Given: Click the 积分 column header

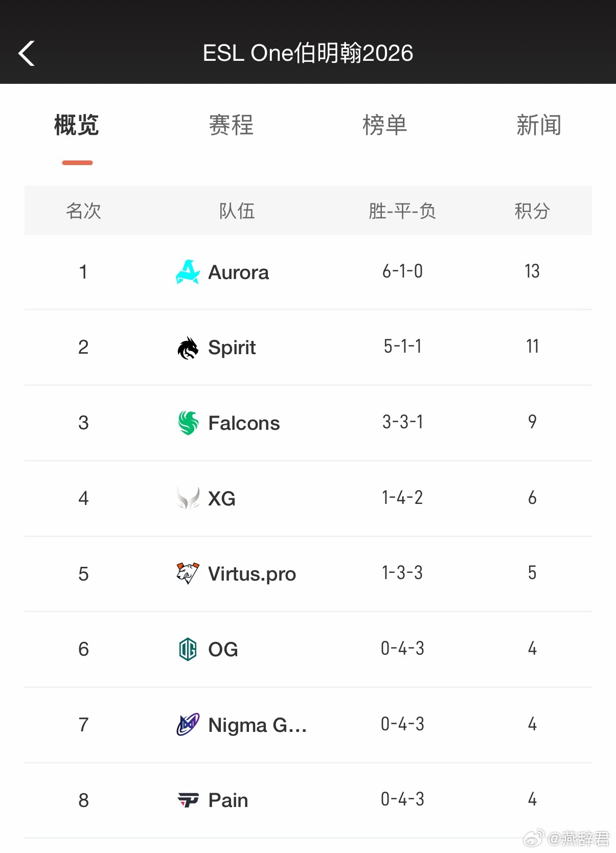Looking at the screenshot, I should pos(532,211).
